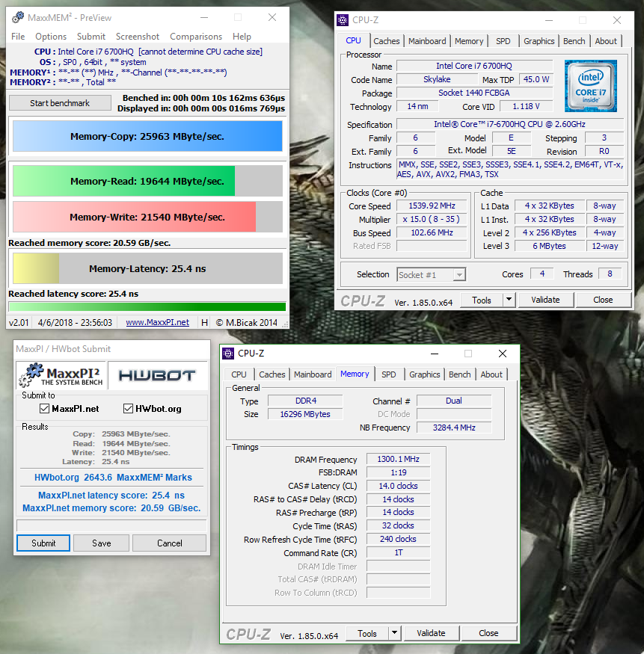This screenshot has width=644, height=654.
Task: Click the MaxxMEM gear icon in title bar
Action: pyautogui.click(x=18, y=17)
